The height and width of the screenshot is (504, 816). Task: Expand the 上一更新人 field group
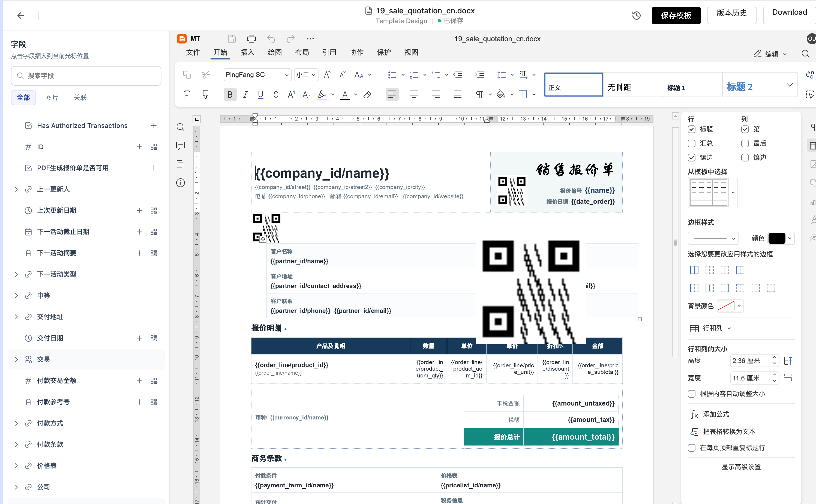16,189
